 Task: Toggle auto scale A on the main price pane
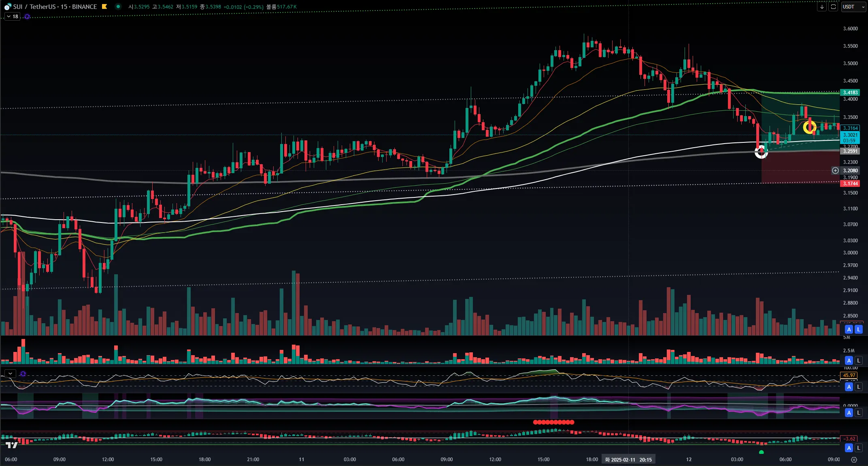pos(849,329)
